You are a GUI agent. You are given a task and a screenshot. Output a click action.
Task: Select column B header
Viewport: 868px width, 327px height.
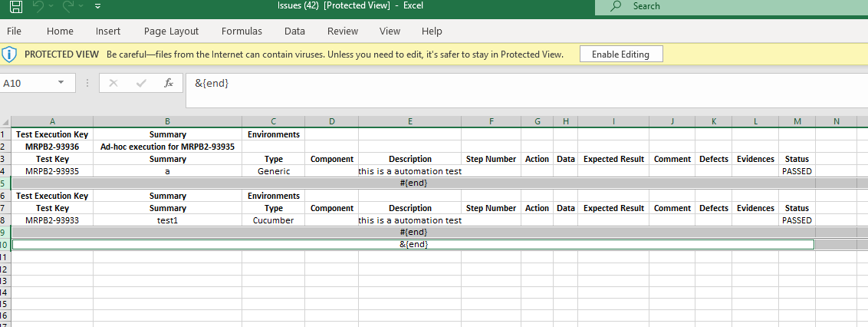click(x=168, y=122)
